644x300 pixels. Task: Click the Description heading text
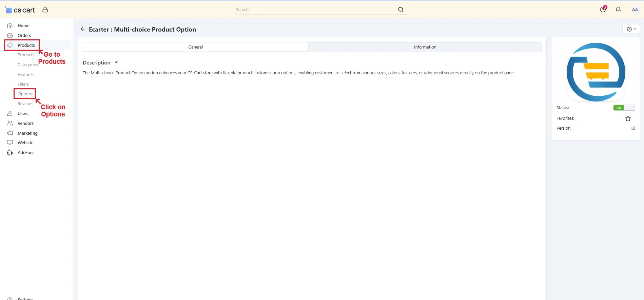97,62
